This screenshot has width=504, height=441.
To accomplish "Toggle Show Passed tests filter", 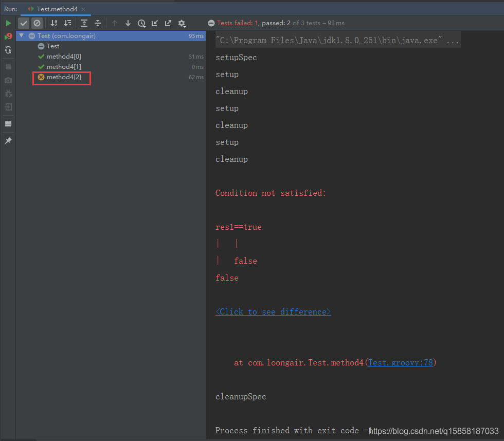I will (24, 23).
